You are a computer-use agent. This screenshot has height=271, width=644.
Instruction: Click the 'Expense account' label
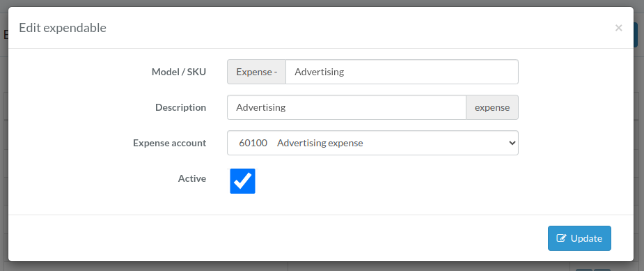click(170, 143)
